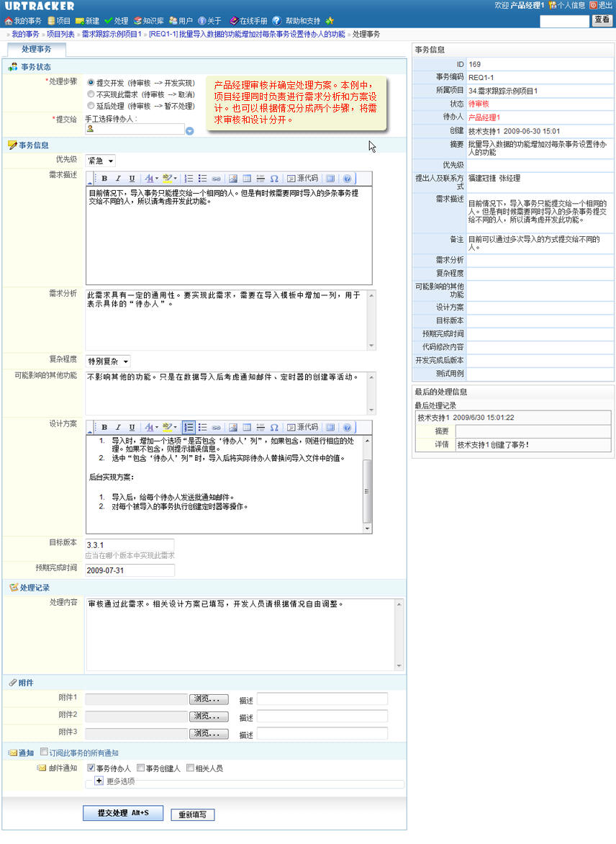The height and width of the screenshot is (844, 616).
Task: Click the 设计方案 editor vertical scrollbar
Action: [x=368, y=485]
